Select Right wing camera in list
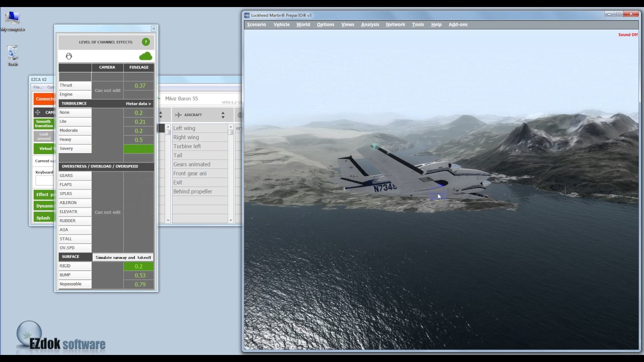This screenshot has height=362, width=644. point(200,137)
